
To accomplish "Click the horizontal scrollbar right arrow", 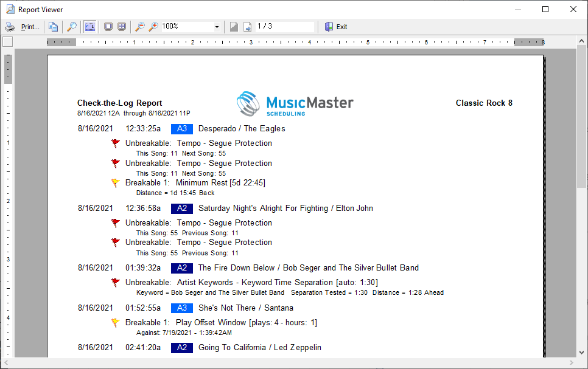I will (x=572, y=363).
